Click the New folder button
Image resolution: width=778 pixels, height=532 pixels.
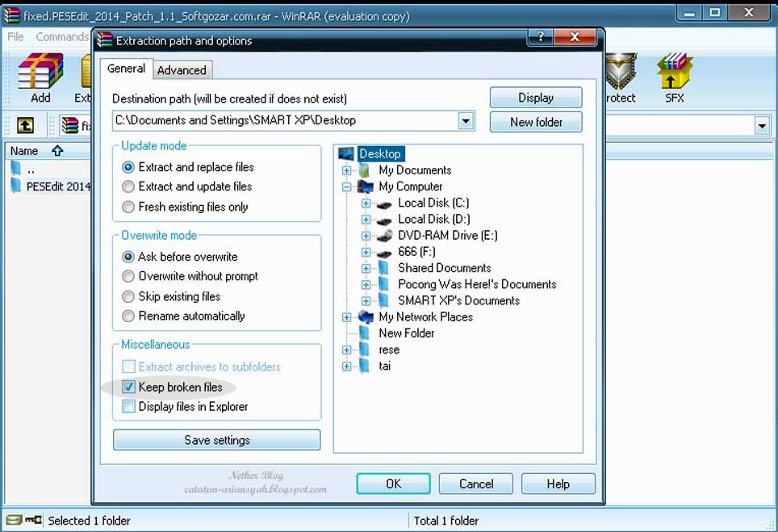pyautogui.click(x=536, y=122)
